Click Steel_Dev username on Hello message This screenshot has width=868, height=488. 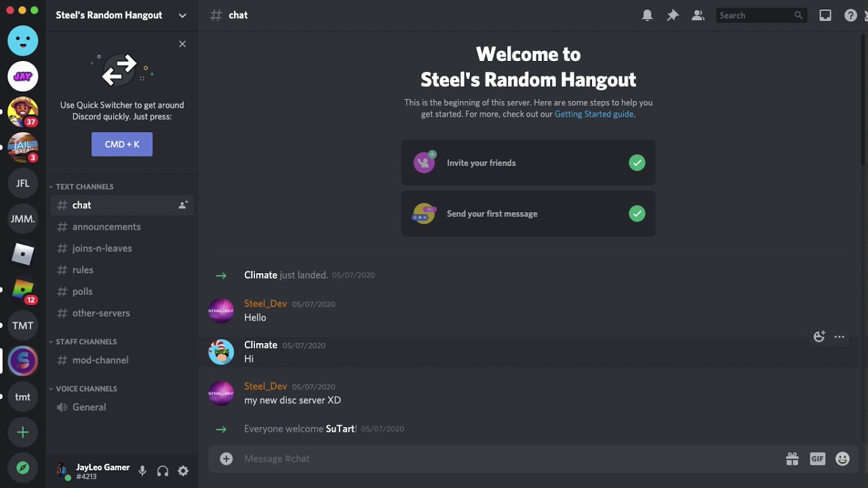(x=265, y=304)
